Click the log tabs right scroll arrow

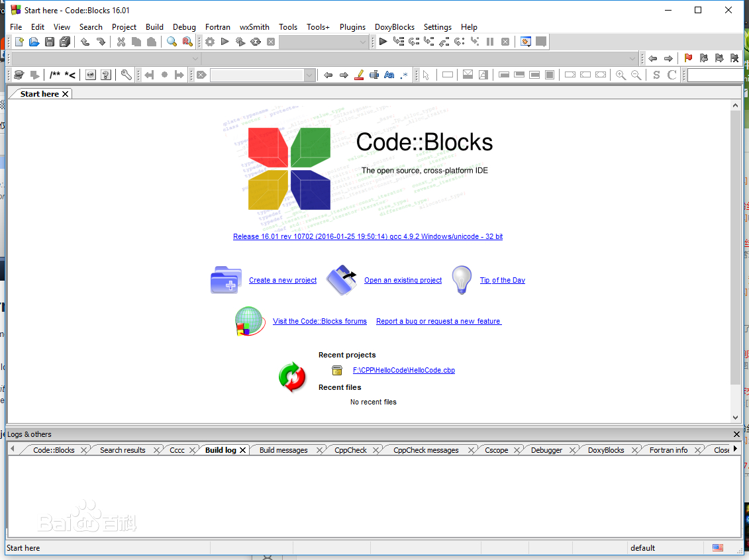735,449
